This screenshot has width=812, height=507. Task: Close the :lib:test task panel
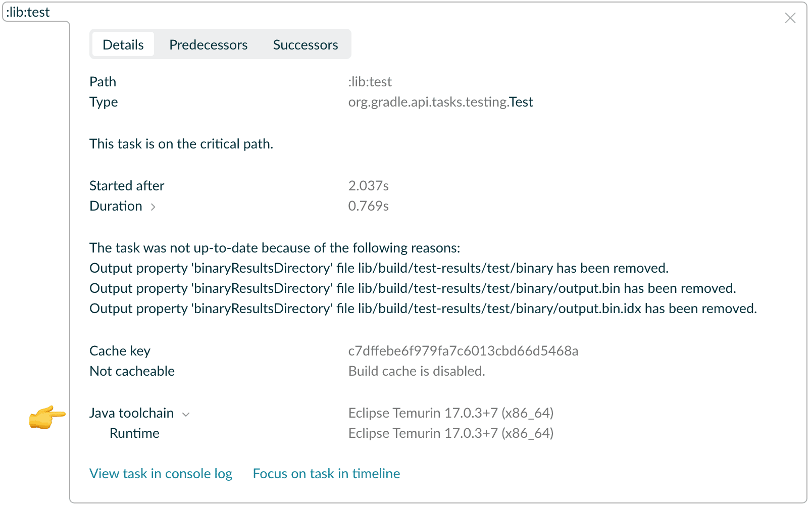(x=790, y=18)
